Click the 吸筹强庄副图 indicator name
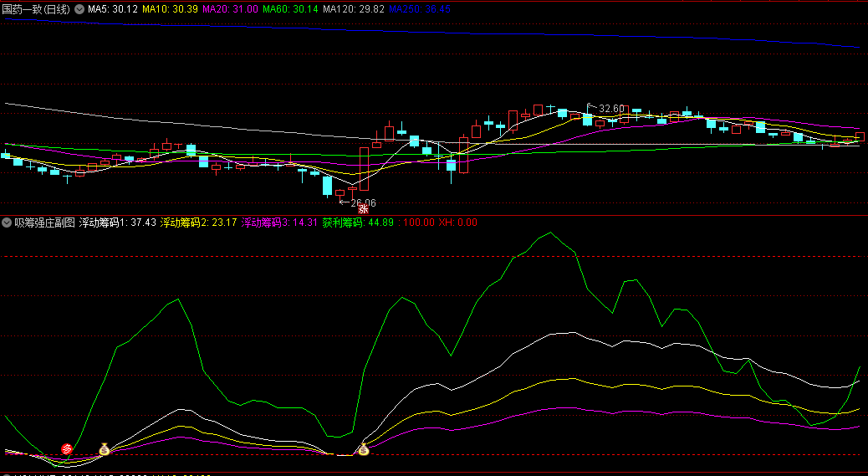This screenshot has height=476, width=868. pos(45,223)
